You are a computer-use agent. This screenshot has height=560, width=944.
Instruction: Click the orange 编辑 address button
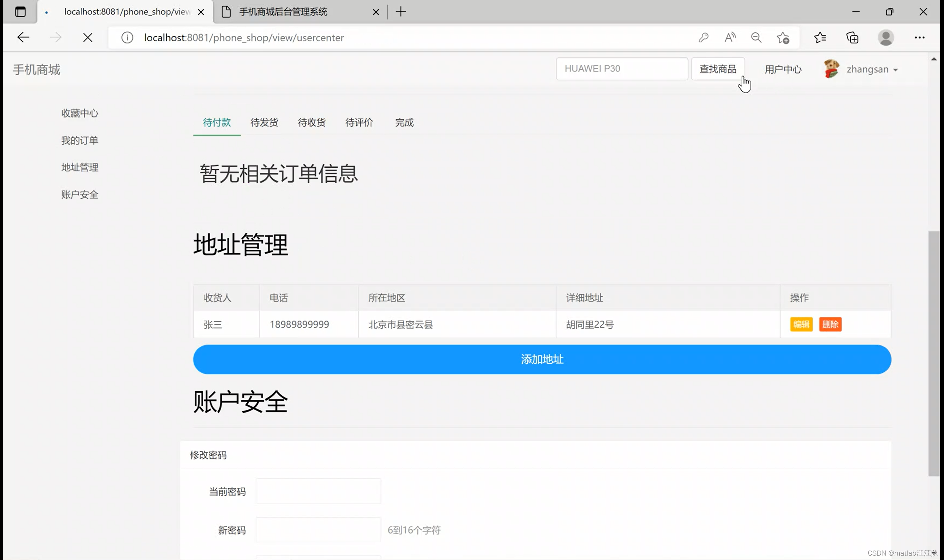(801, 324)
